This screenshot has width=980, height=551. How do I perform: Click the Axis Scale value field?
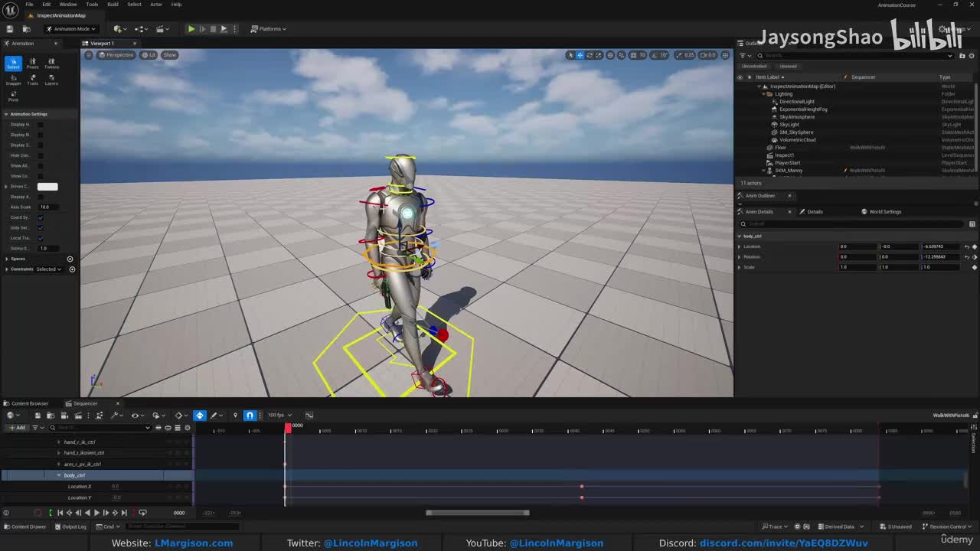coord(47,207)
